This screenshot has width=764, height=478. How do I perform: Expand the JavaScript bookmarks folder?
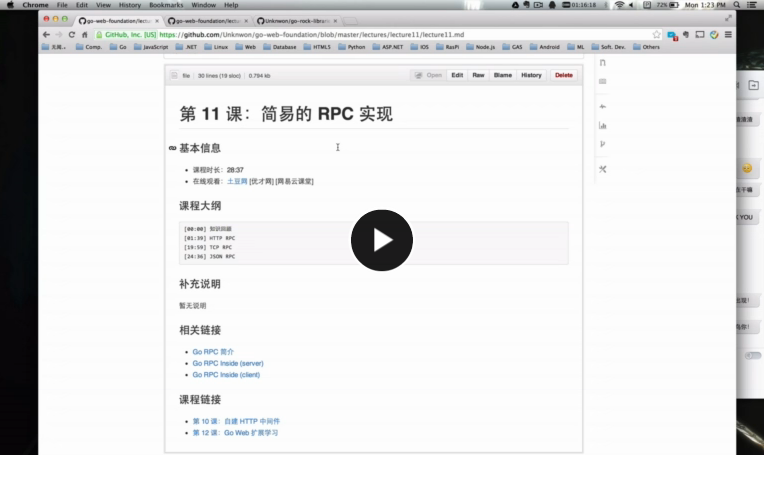[151, 47]
